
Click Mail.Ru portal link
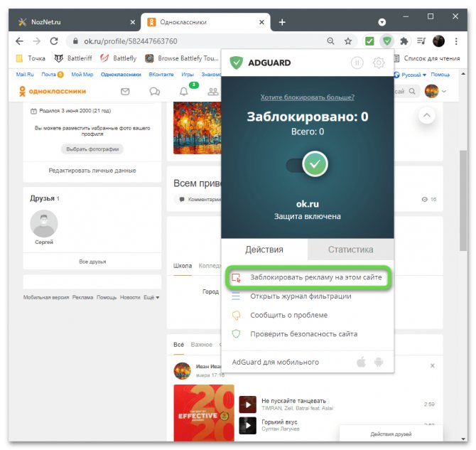click(25, 75)
